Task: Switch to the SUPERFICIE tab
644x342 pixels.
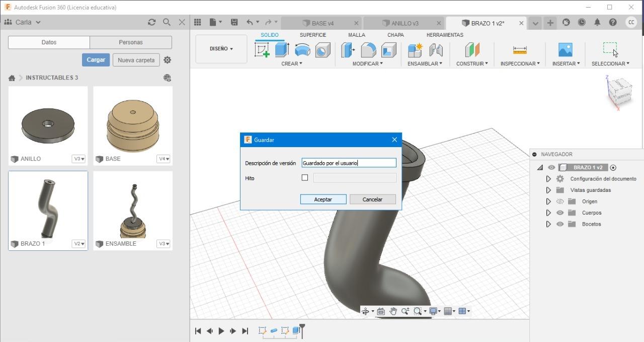Action: coord(313,35)
